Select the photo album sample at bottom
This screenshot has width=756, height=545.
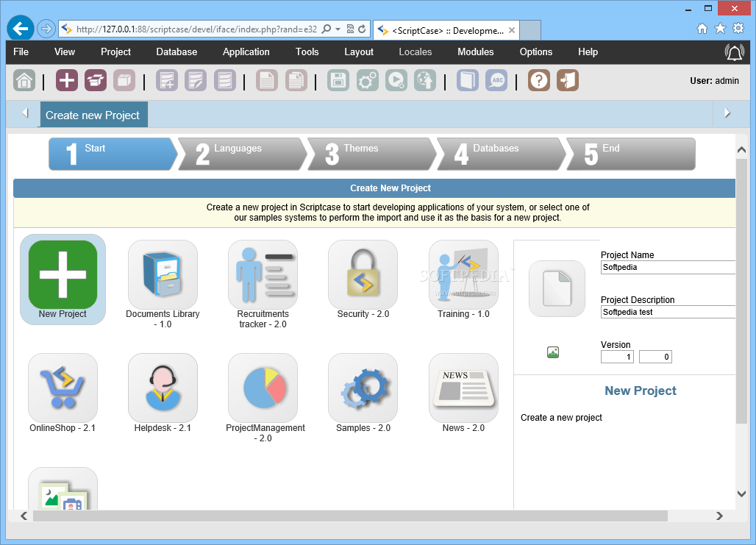coord(63,488)
